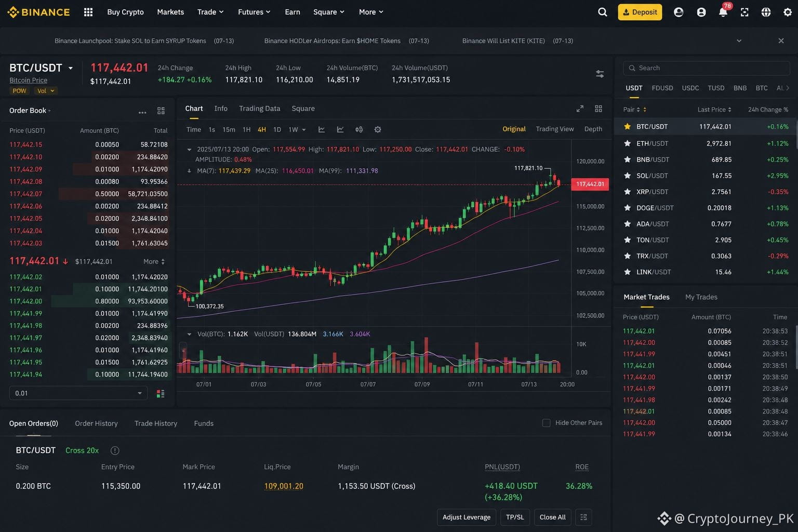Viewport: 798px width, 532px height.
Task: Change the Order Book layout grid icon
Action: coord(161,111)
